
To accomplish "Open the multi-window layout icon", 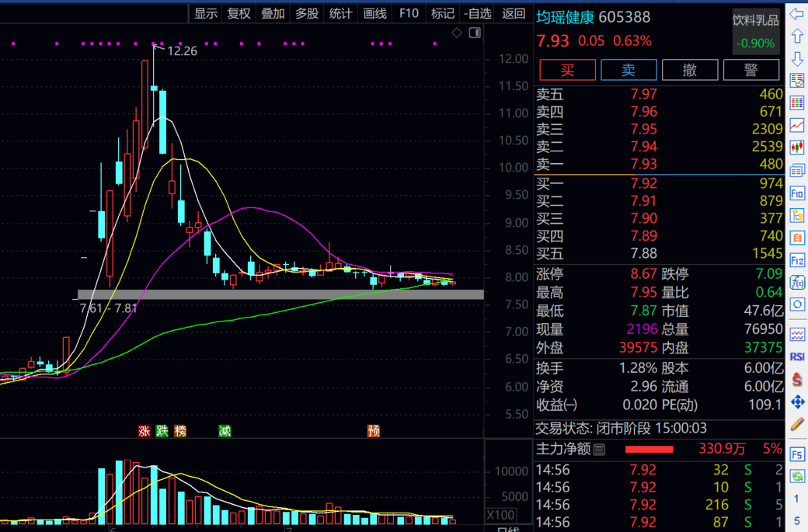I will pyautogui.click(x=796, y=170).
